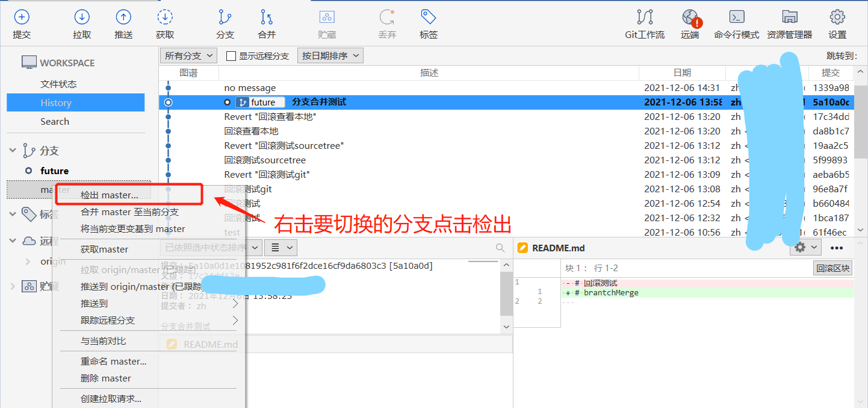Click the WORKSPACE header in the sidebar

(58, 62)
